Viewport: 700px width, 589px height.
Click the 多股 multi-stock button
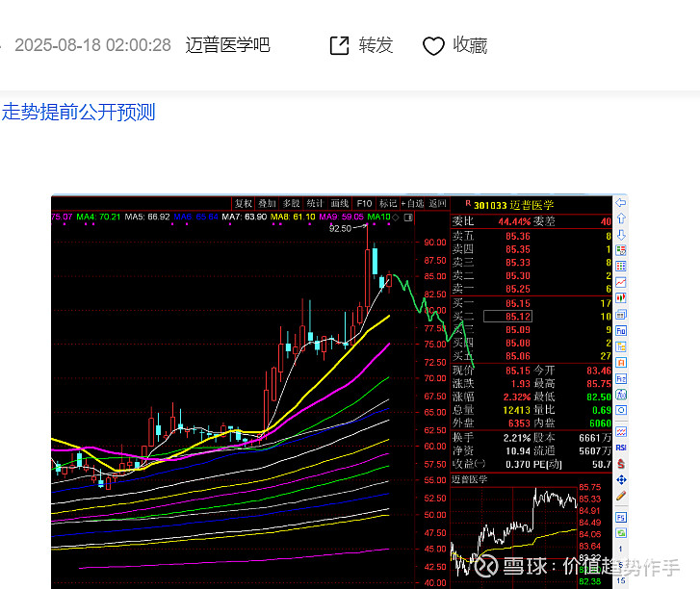291,203
